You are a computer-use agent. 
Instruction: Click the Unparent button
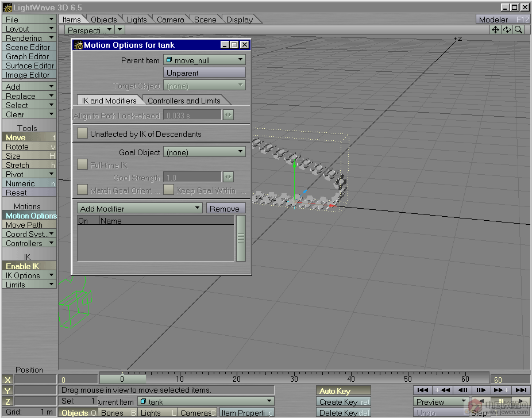click(205, 72)
